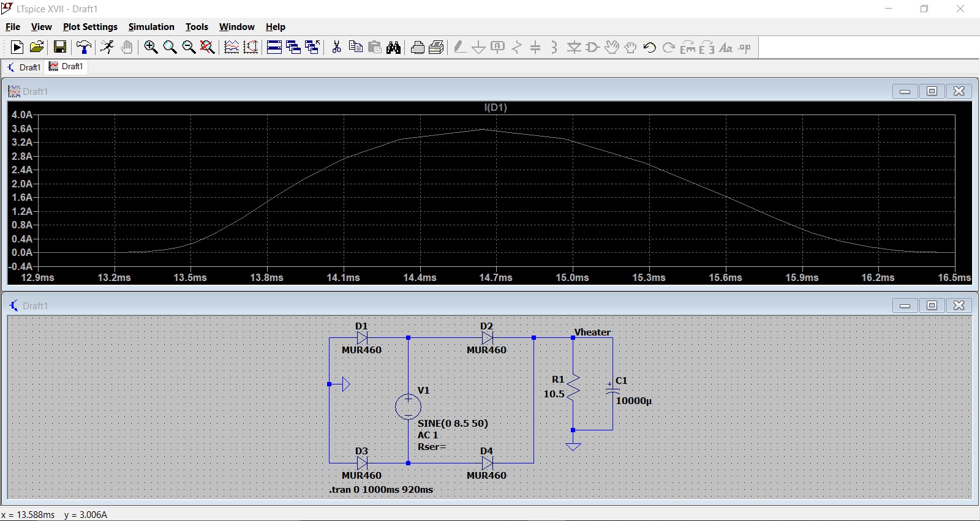Click the Vheater net label

[592, 332]
